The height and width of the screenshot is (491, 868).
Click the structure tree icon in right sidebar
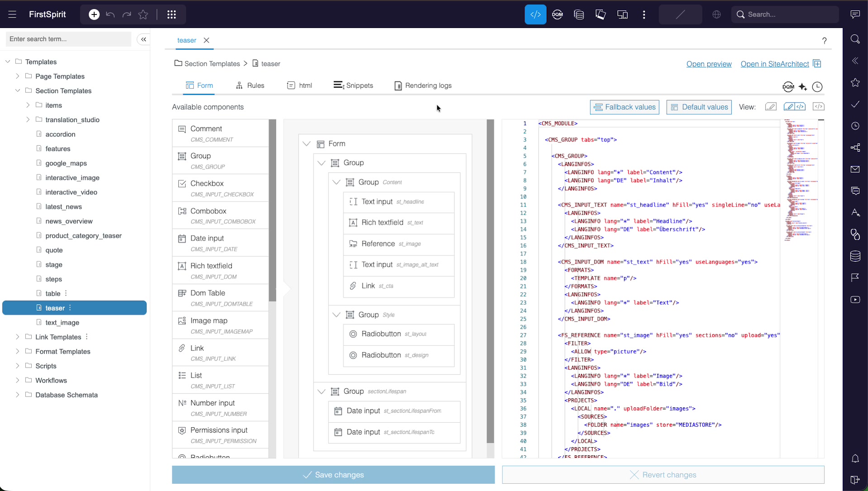tap(855, 147)
